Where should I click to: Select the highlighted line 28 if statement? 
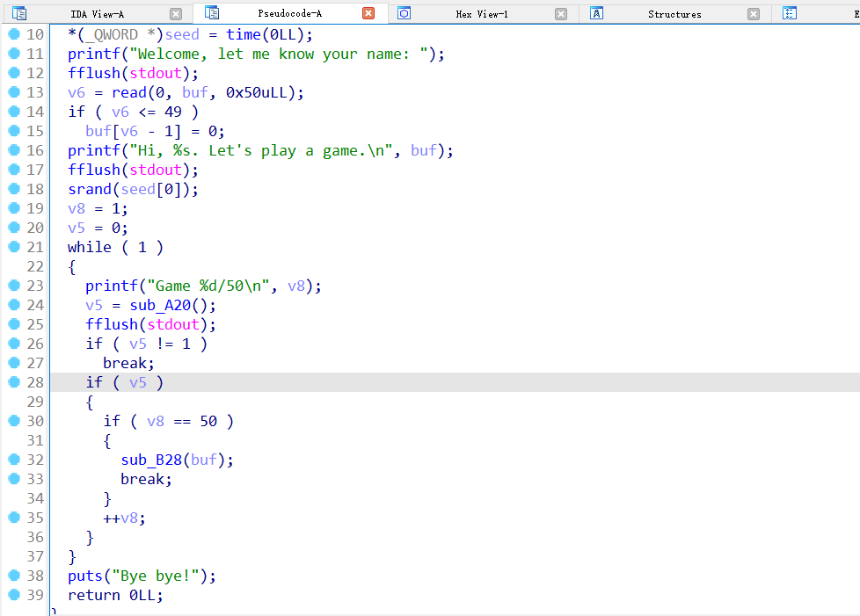(x=124, y=382)
